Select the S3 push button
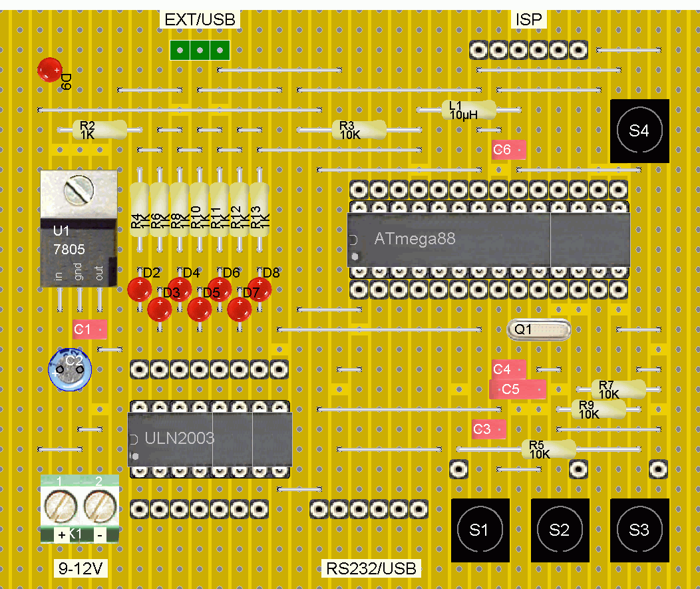Viewport: 700px width, 589px height. 639,530
